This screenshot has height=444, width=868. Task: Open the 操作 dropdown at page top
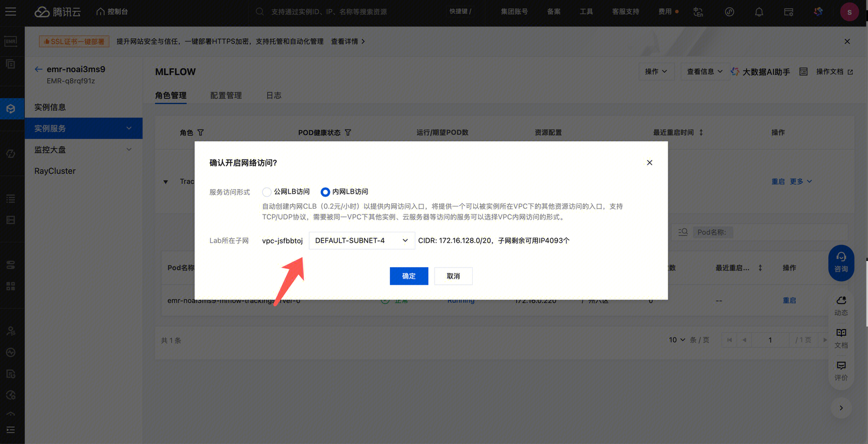pyautogui.click(x=656, y=72)
